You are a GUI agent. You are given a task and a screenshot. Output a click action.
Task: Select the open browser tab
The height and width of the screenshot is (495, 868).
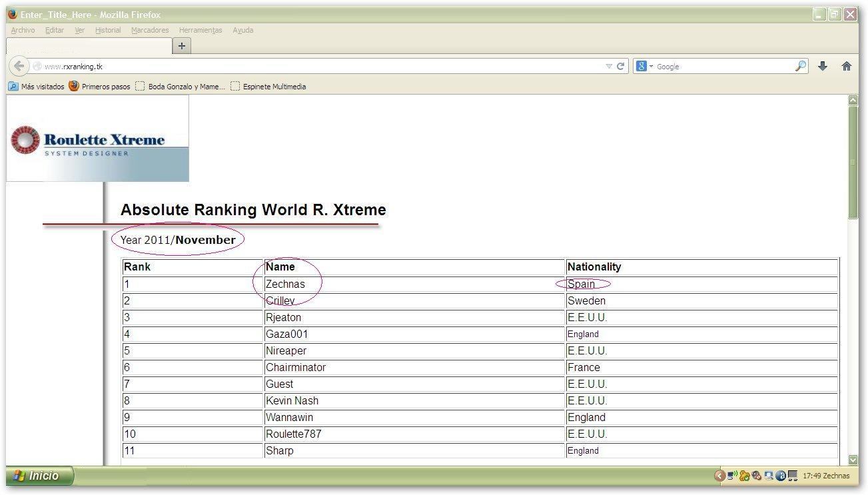pos(89,46)
